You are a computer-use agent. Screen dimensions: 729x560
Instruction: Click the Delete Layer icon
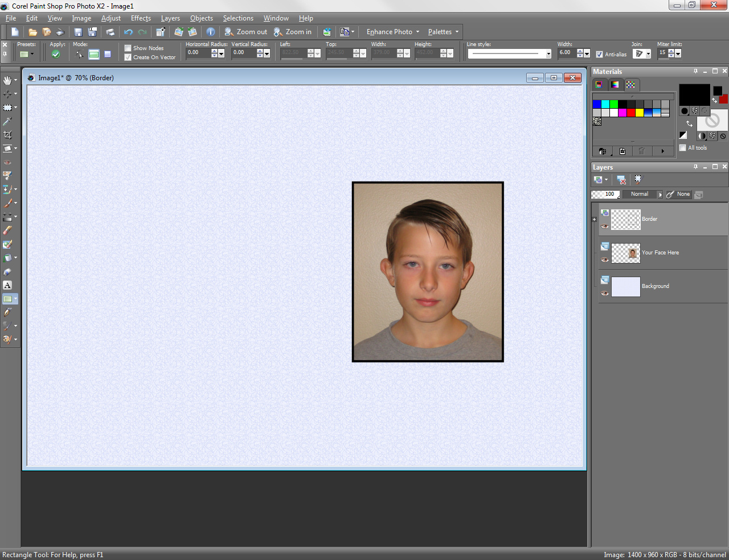(x=622, y=180)
